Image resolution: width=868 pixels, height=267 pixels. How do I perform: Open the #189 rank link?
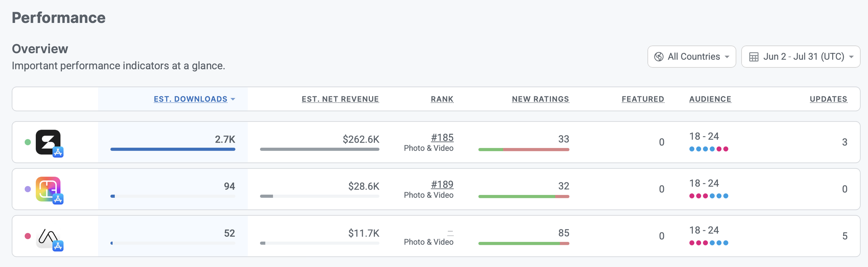coord(442,184)
